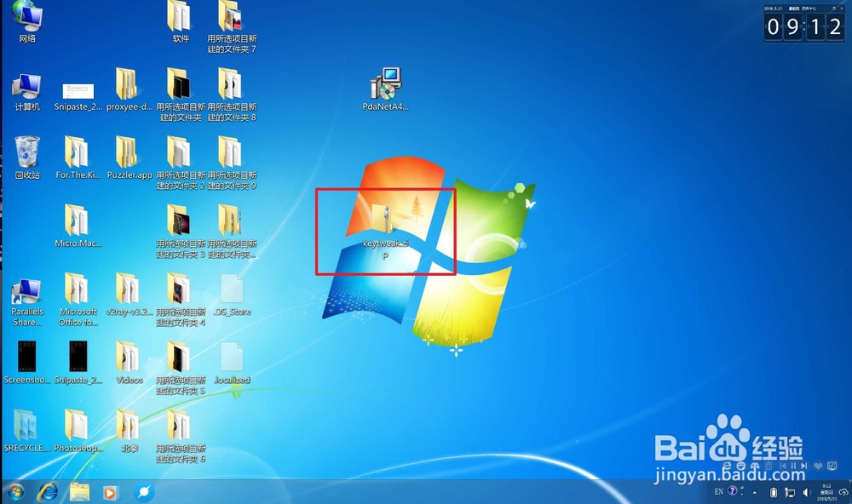852x504 pixels.
Task: Select the .DS_Store file
Action: (x=232, y=295)
